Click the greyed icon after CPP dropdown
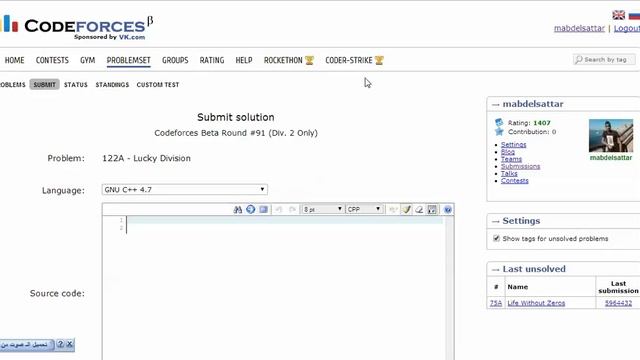Image resolution: width=640 pixels, height=360 pixels. pyautogui.click(x=393, y=209)
